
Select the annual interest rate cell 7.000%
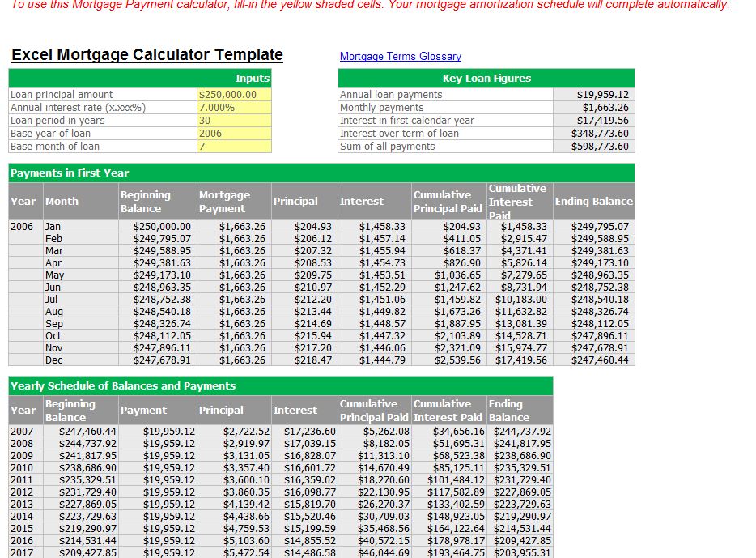pos(234,108)
